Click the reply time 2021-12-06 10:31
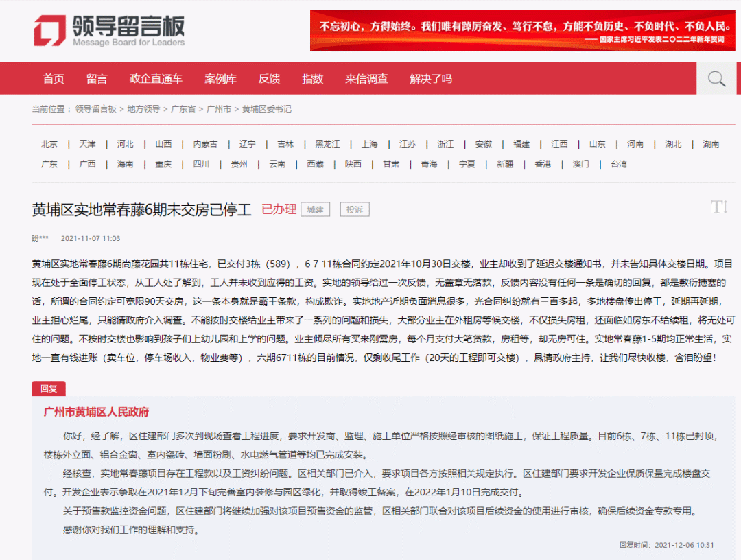Image resolution: width=741 pixels, height=560 pixels. pos(684,545)
